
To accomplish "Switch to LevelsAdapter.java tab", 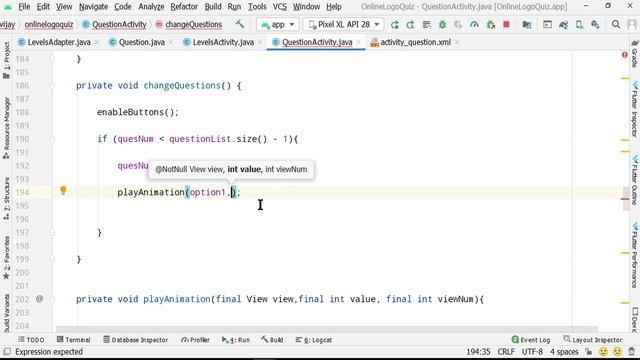I will pyautogui.click(x=58, y=42).
